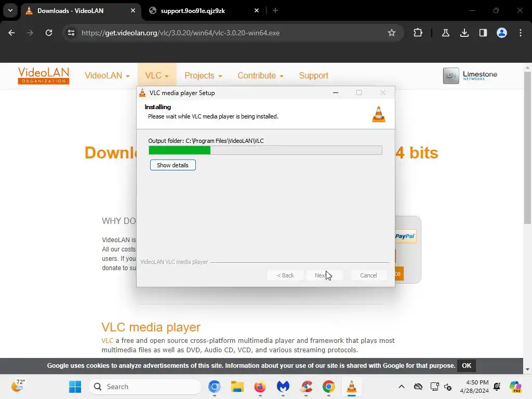This screenshot has width=532, height=399.
Task: Dismiss cookie notice with OK
Action: point(467,365)
